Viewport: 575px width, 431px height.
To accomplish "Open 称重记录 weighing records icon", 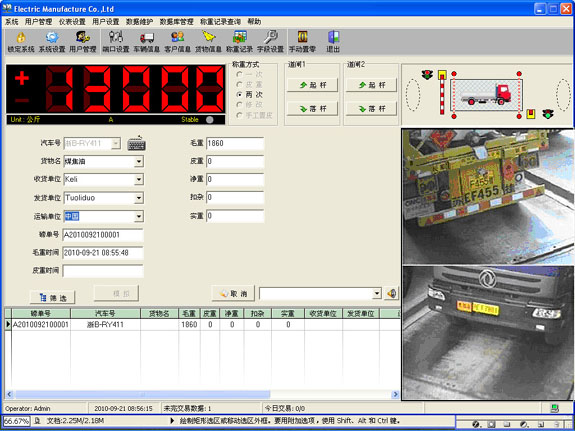I will point(239,37).
